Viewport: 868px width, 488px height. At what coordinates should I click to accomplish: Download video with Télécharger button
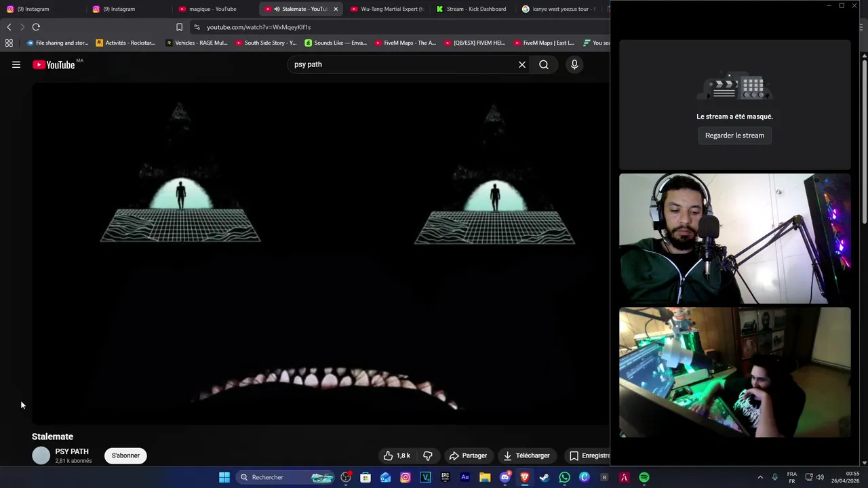click(x=526, y=455)
